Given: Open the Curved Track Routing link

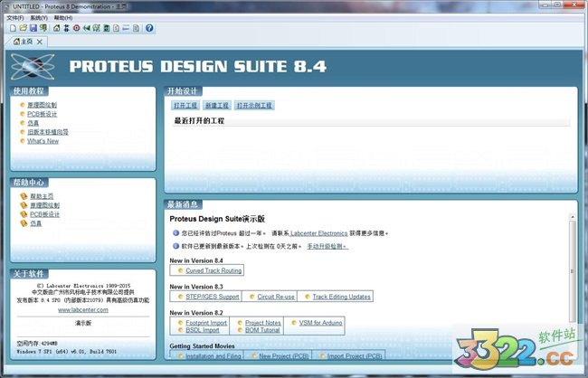Looking at the screenshot, I should (213, 270).
